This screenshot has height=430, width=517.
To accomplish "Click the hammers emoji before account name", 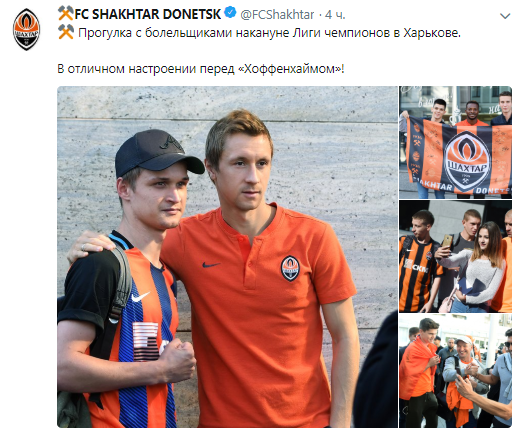I will tap(66, 14).
